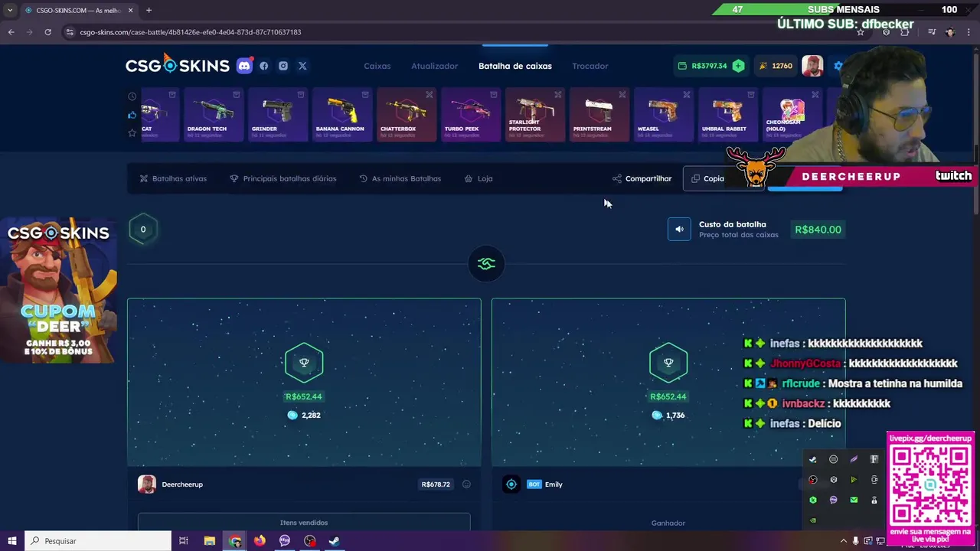Click the 12760 coins counter
980x551 pixels.
coord(775,66)
